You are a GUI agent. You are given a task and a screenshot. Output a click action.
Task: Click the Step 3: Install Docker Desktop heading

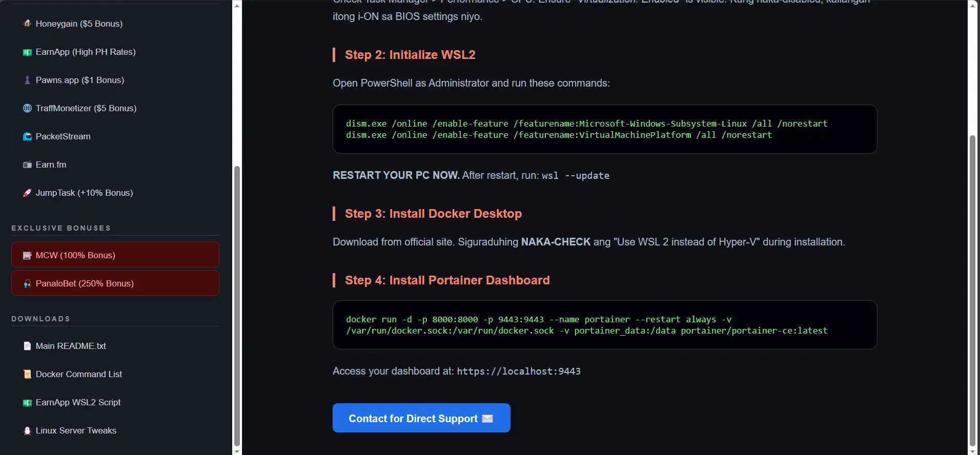(433, 214)
